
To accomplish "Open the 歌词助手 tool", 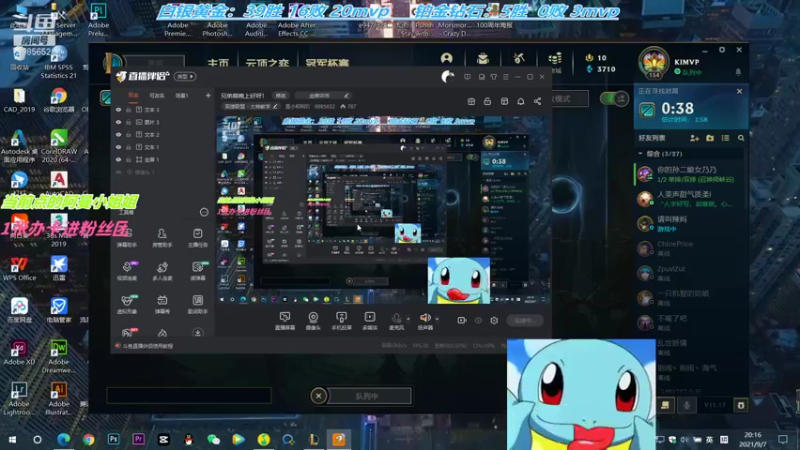I will click(197, 304).
